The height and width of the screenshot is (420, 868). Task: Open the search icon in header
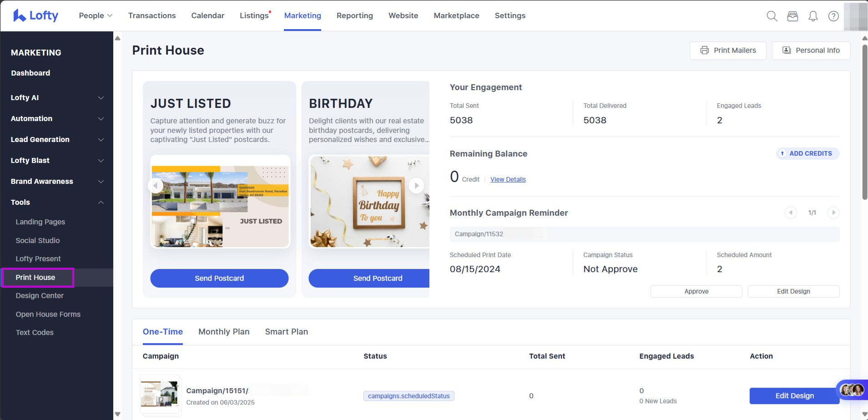coord(772,16)
